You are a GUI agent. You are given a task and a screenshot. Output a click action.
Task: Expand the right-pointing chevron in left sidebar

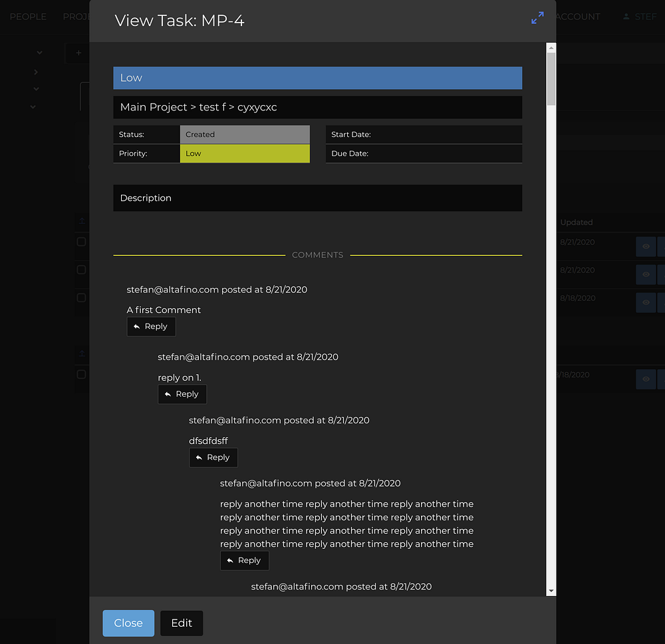click(x=36, y=72)
